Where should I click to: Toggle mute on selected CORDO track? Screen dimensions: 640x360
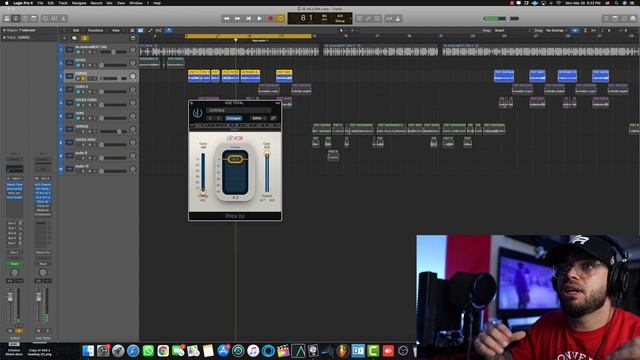[x=78, y=78]
